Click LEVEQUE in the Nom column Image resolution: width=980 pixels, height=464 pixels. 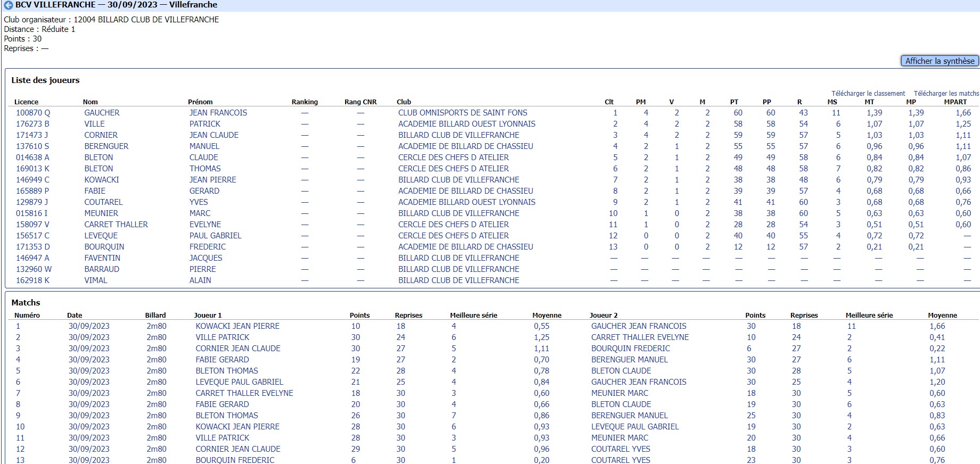[101, 236]
